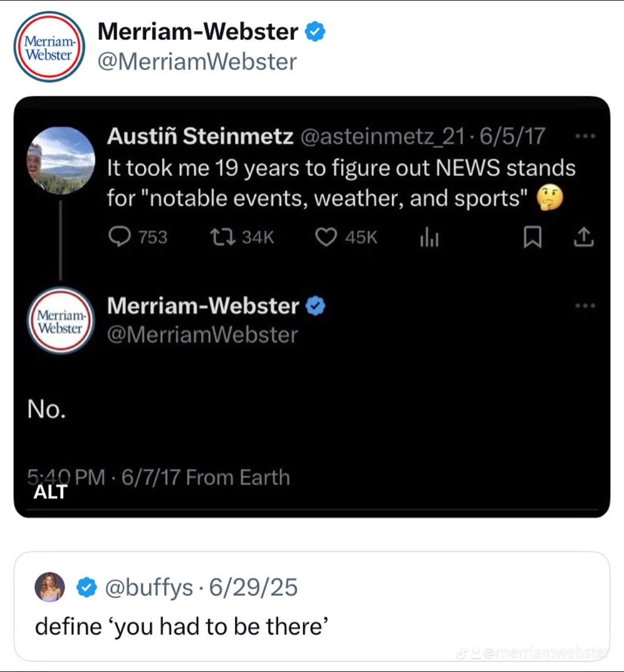The image size is (624, 672).
Task: Click the blue verified badge beside @buffys
Action: pyautogui.click(x=87, y=588)
